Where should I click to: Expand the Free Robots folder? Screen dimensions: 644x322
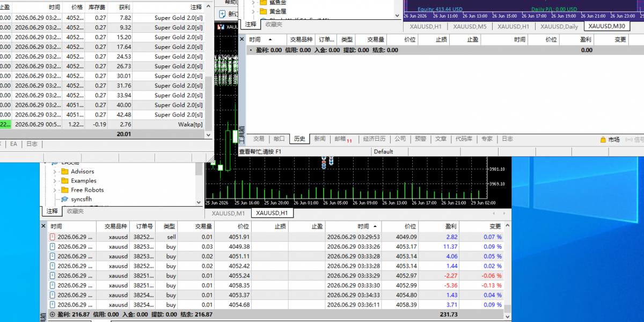[54, 189]
